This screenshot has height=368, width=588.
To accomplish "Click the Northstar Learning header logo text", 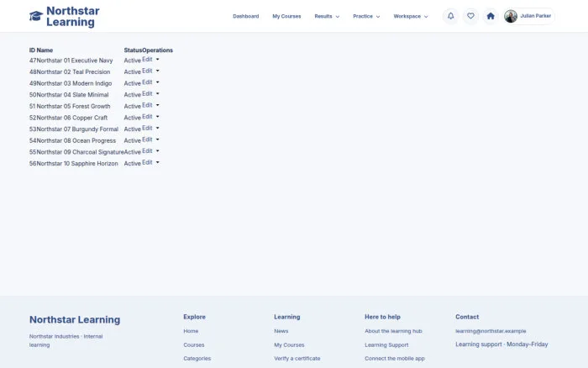I will [x=73, y=17].
